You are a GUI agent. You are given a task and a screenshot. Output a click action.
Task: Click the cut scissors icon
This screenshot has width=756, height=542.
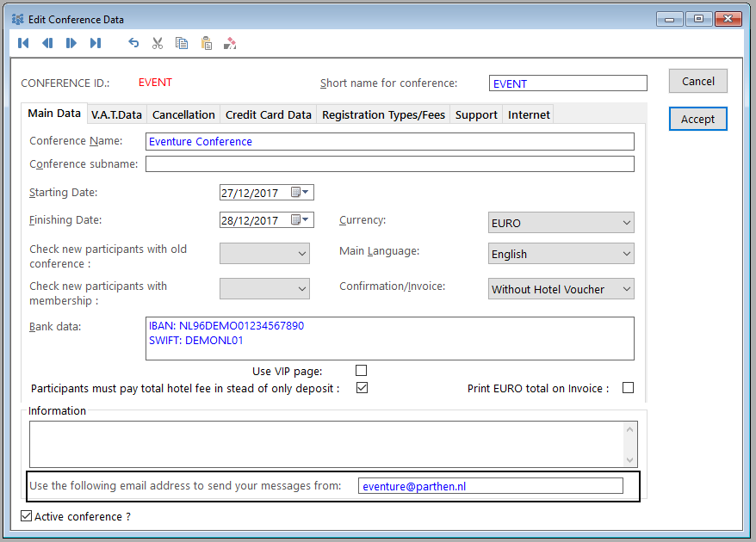coord(158,43)
